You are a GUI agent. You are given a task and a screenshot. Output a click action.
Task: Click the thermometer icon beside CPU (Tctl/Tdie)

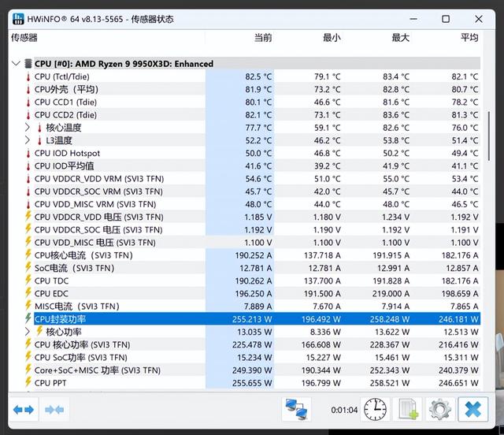click(x=28, y=76)
